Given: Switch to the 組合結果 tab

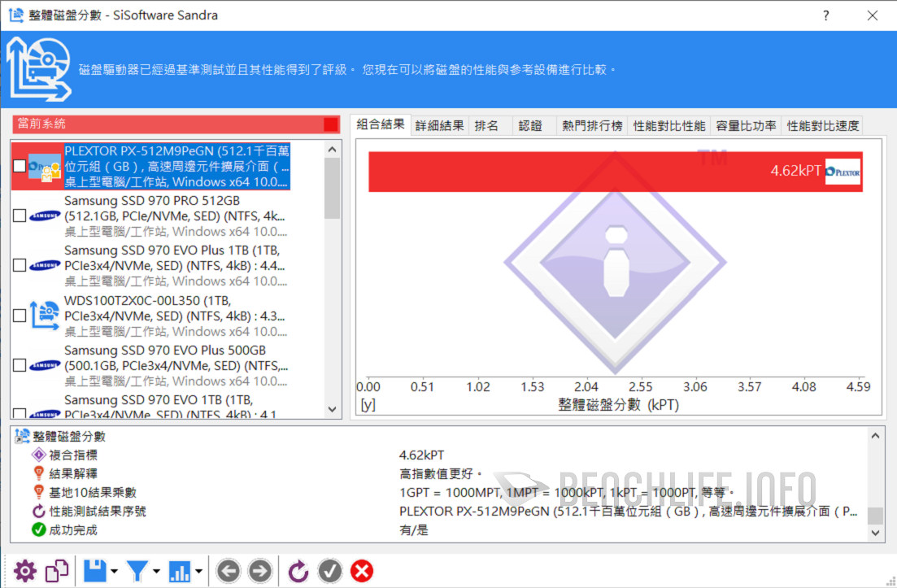Looking at the screenshot, I should (x=381, y=124).
